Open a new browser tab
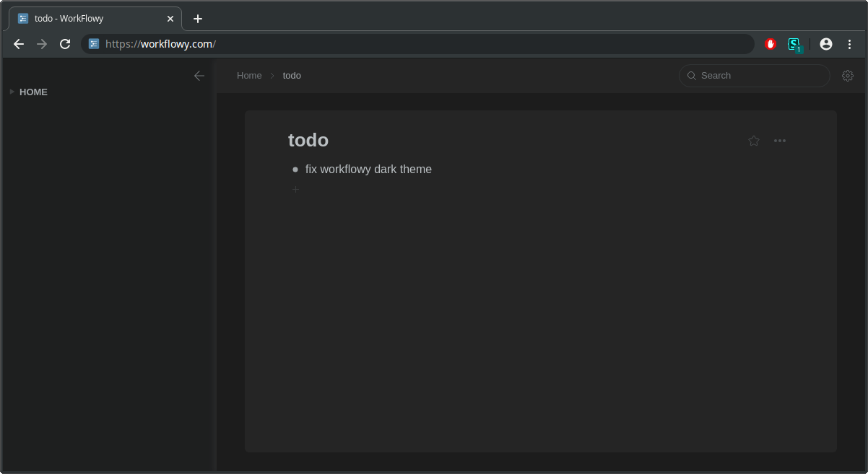 point(198,19)
